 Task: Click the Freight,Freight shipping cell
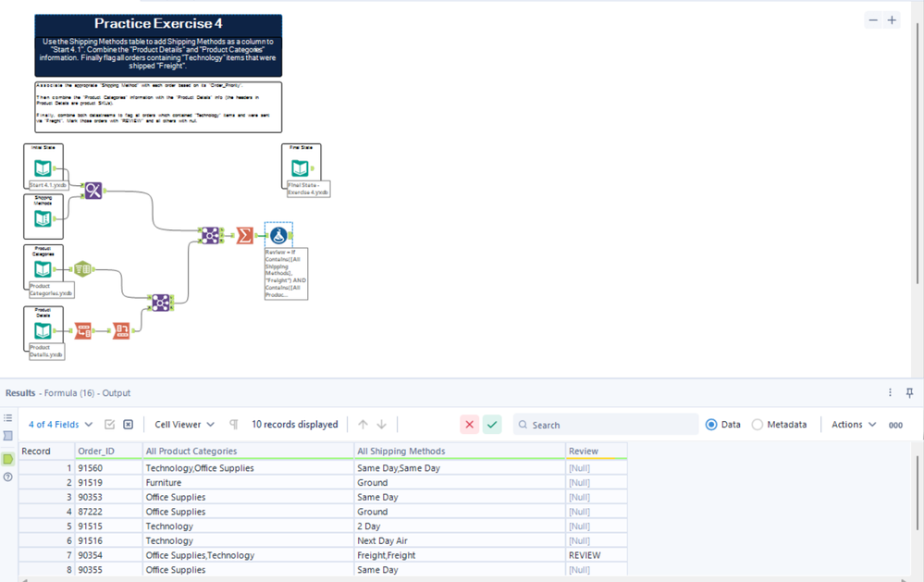coord(460,555)
